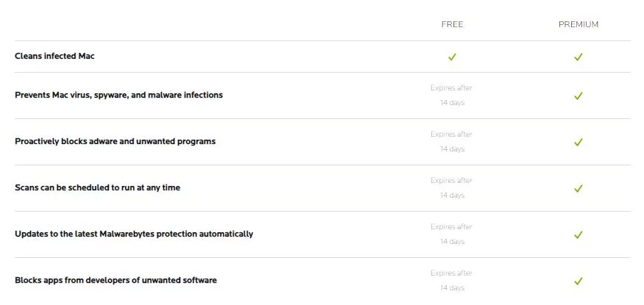Click the Free checkmark for Cleans infected Mac
644x305 pixels.
click(x=452, y=57)
